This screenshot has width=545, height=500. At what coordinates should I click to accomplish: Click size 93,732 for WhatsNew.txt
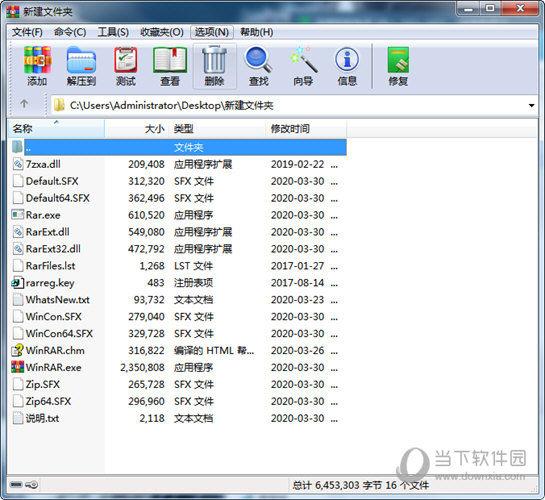pyautogui.click(x=149, y=300)
